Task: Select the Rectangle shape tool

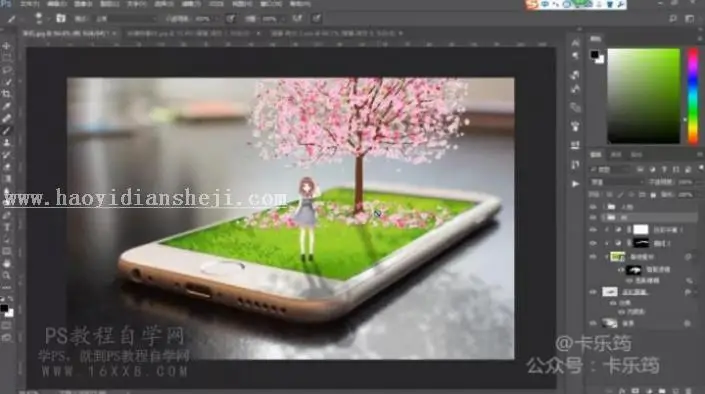Action: click(x=7, y=251)
